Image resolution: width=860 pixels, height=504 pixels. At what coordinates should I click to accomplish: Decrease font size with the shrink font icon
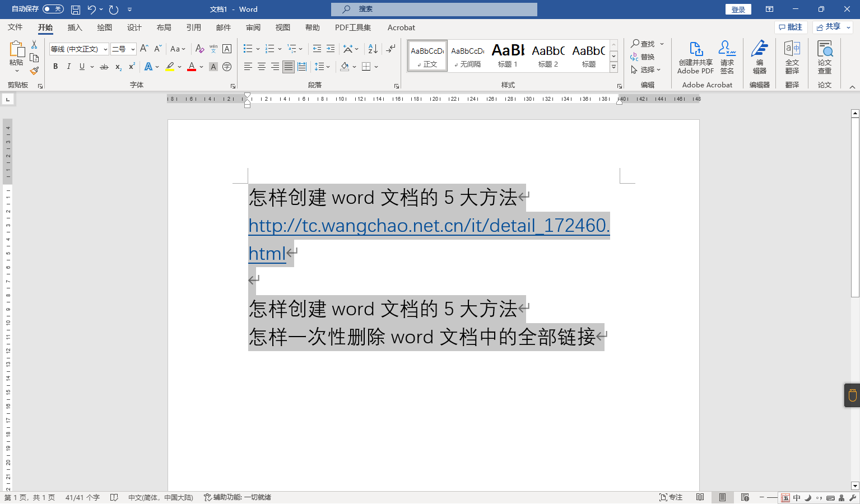tap(158, 49)
